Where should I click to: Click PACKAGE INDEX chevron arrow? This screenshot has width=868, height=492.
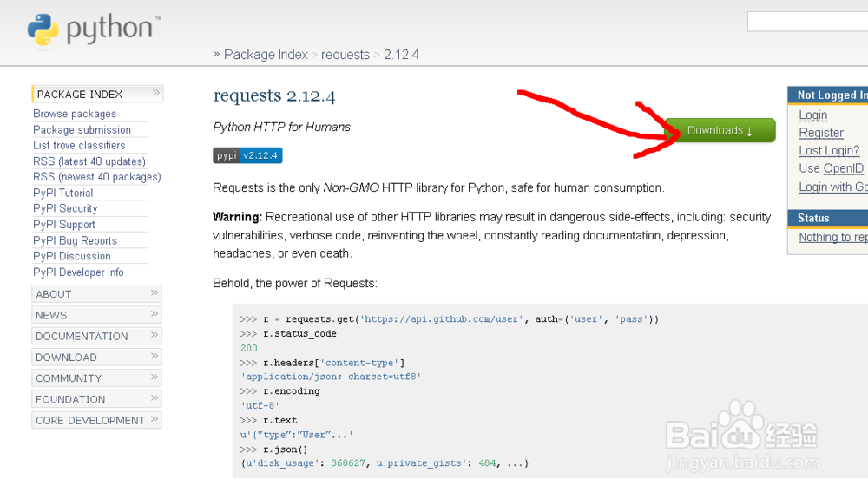click(x=156, y=93)
